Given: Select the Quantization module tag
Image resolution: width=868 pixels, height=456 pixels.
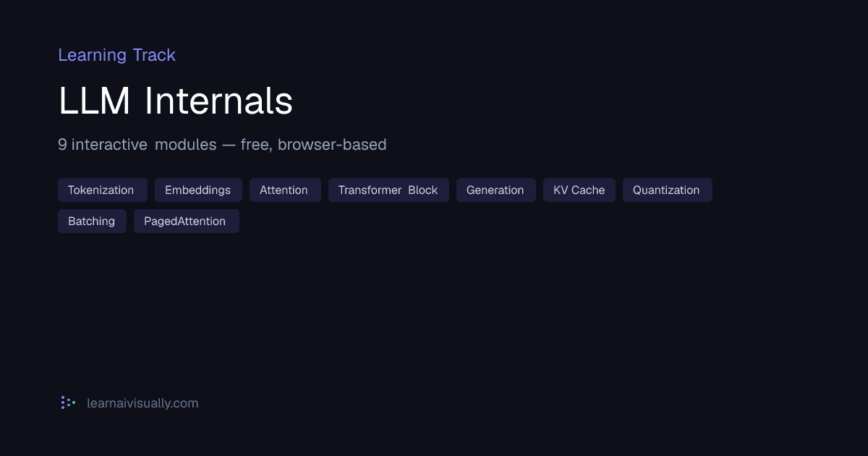Looking at the screenshot, I should tap(668, 190).
